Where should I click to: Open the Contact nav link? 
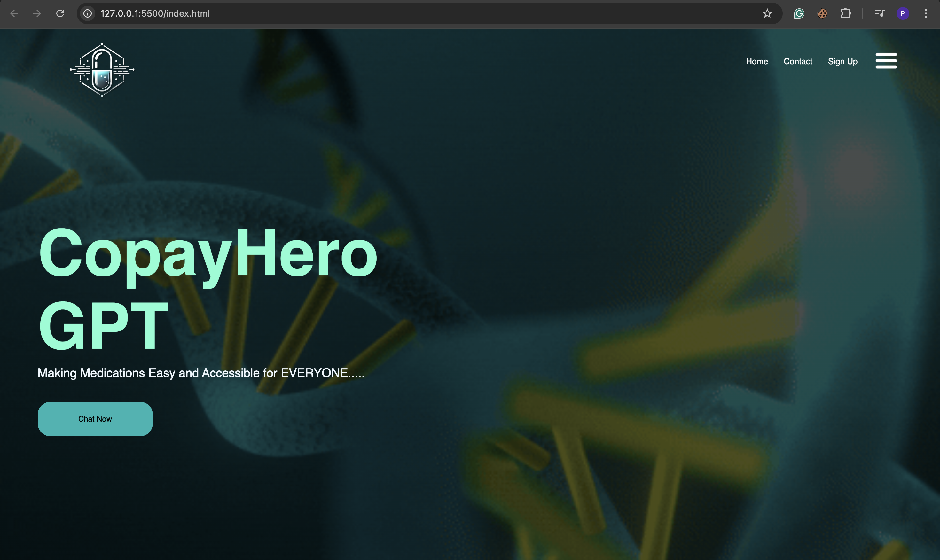[x=798, y=61]
